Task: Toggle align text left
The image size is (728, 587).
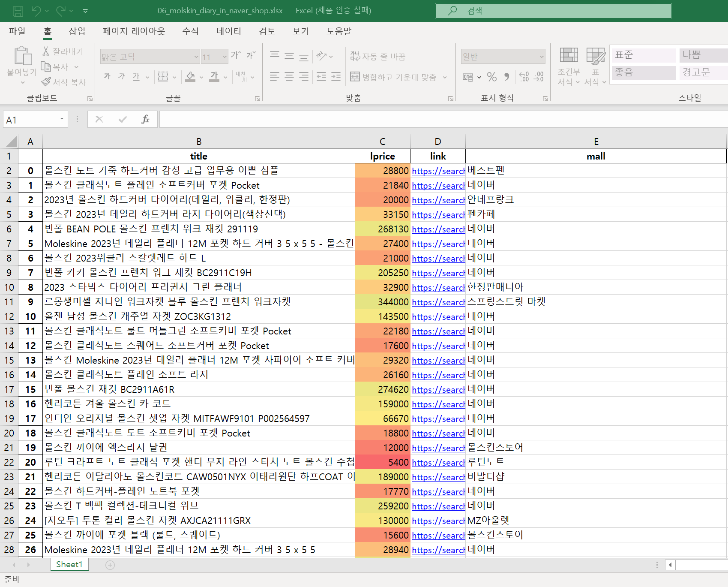Action: pos(275,77)
